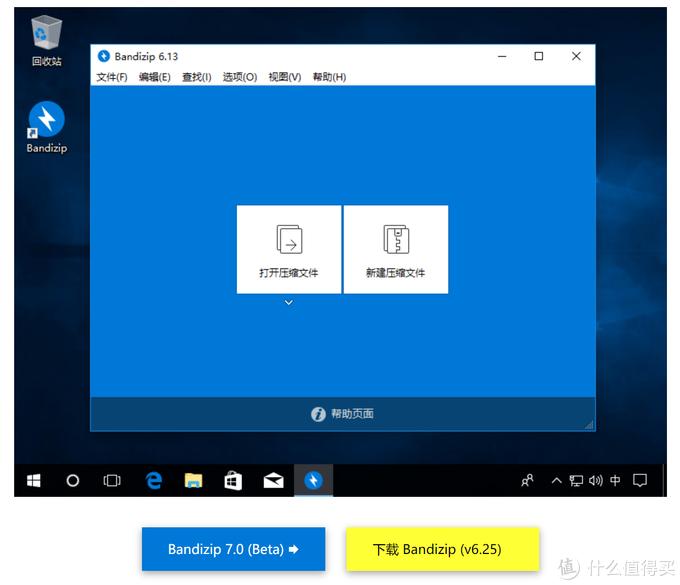
Task: Click the 新建压缩文件 tile
Action: coord(396,249)
